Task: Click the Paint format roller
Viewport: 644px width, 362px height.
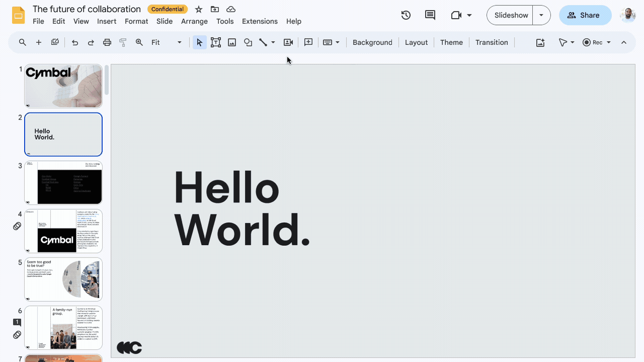Action: click(123, 42)
